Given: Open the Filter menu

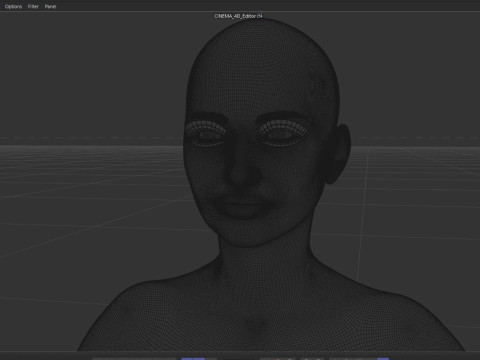Looking at the screenshot, I should pyautogui.click(x=33, y=6).
